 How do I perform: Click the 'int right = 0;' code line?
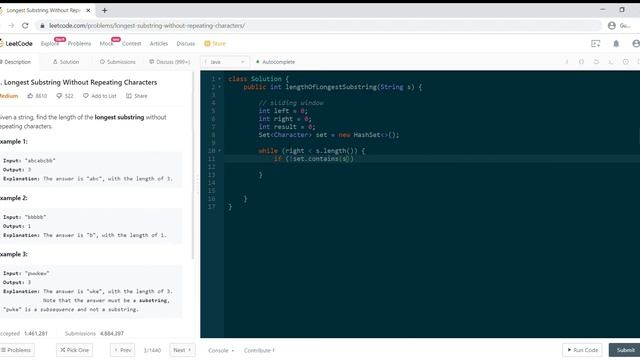click(x=285, y=119)
